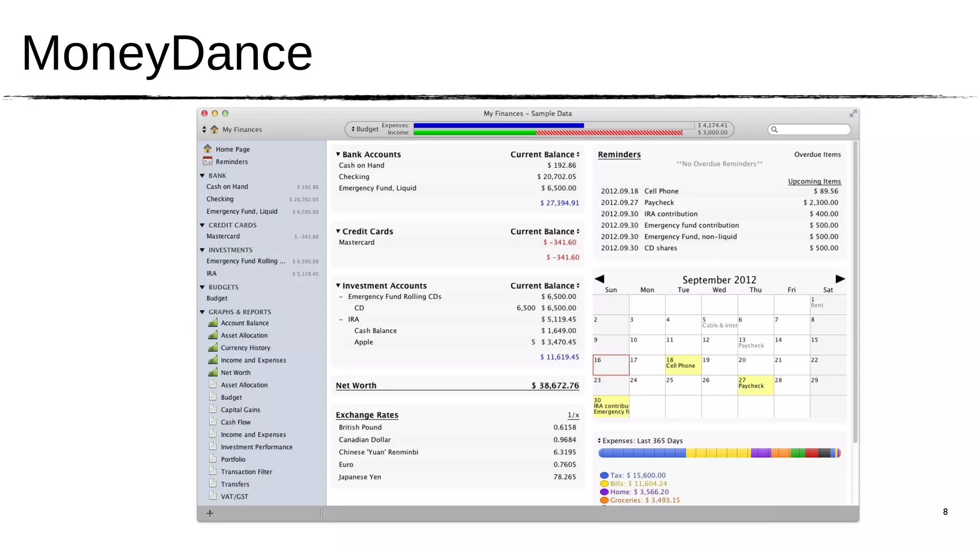The width and height of the screenshot is (980, 551).
Task: Click the Home Page house icon
Action: 208,149
